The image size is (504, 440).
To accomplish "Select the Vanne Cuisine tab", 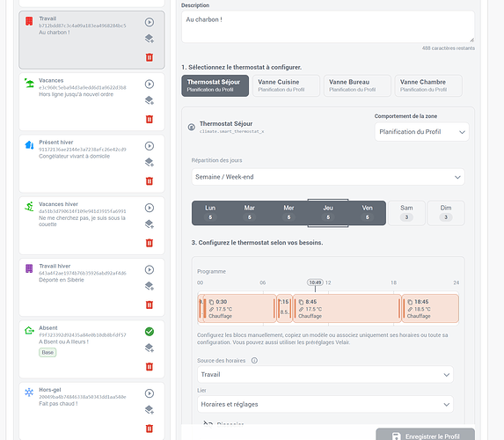I will click(286, 85).
